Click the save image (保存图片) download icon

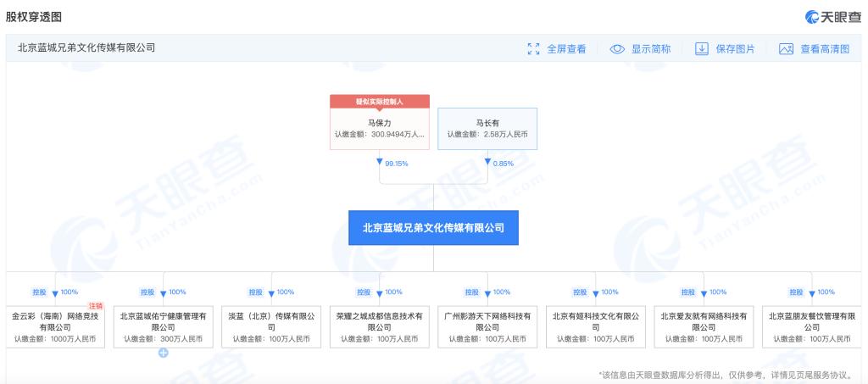[702, 49]
